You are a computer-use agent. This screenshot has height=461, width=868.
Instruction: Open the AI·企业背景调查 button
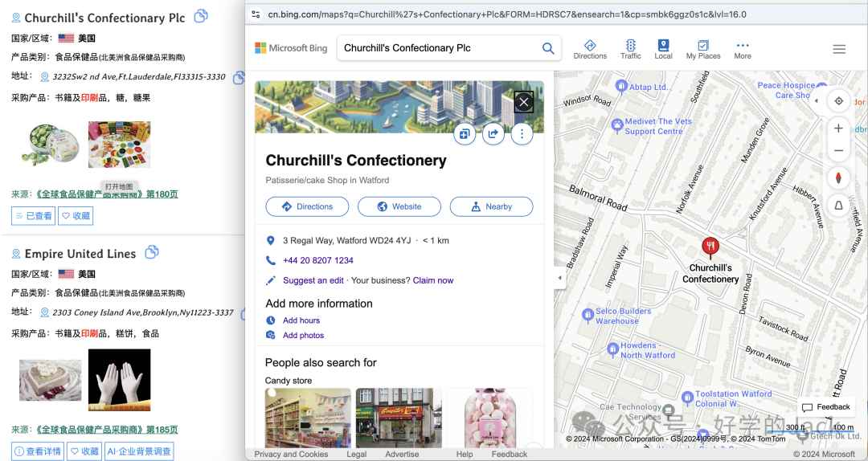(x=139, y=451)
